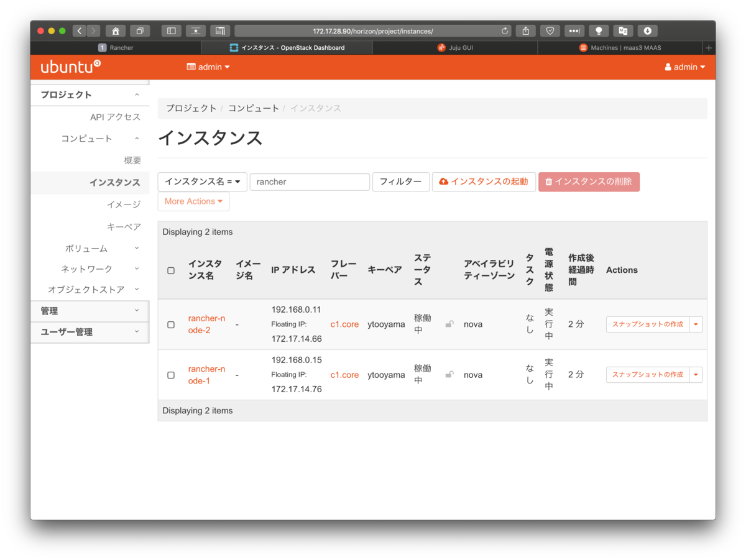Click the lightbulb extension icon
The width and height of the screenshot is (746, 560).
(x=599, y=30)
